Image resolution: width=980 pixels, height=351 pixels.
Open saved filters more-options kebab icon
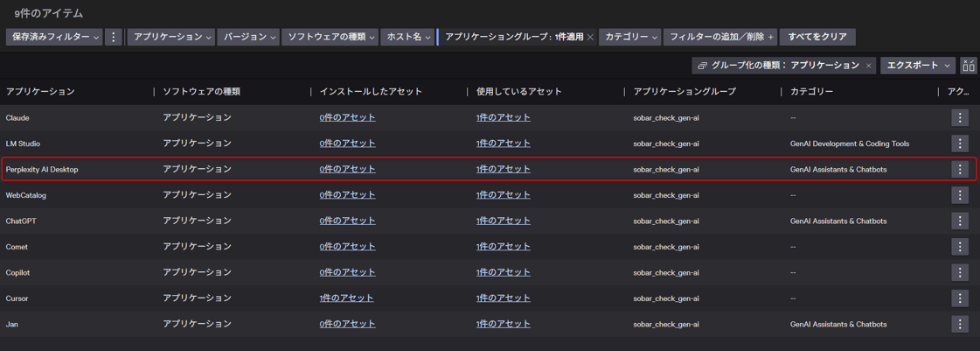click(x=113, y=37)
